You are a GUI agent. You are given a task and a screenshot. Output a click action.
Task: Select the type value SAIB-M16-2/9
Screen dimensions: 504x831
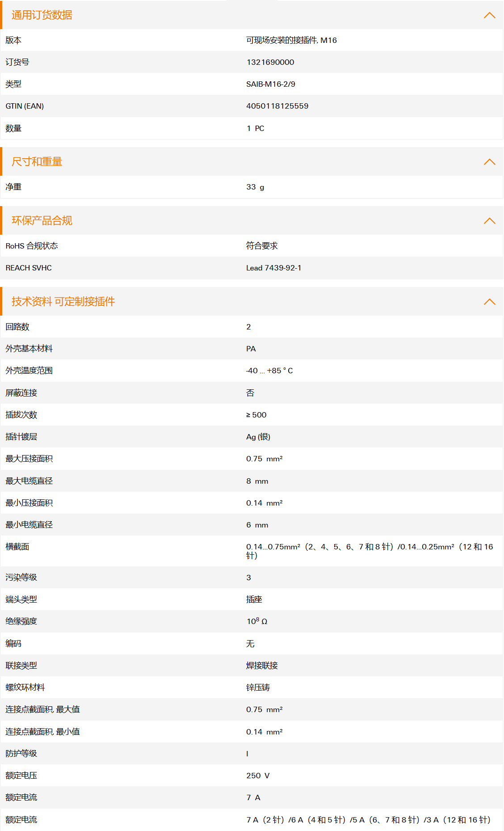click(271, 84)
